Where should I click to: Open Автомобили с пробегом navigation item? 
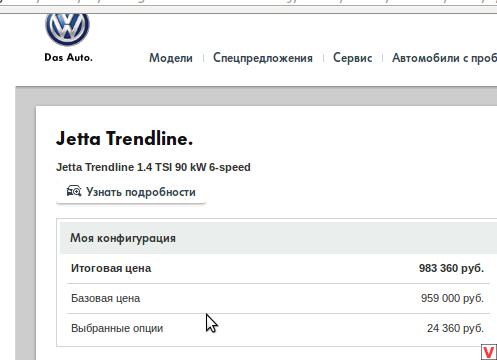click(444, 58)
